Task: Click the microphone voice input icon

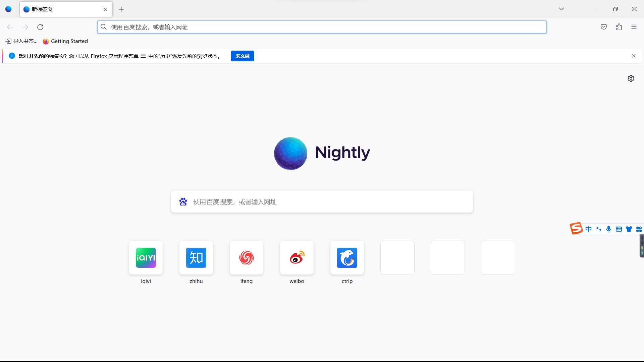Action: pyautogui.click(x=609, y=229)
